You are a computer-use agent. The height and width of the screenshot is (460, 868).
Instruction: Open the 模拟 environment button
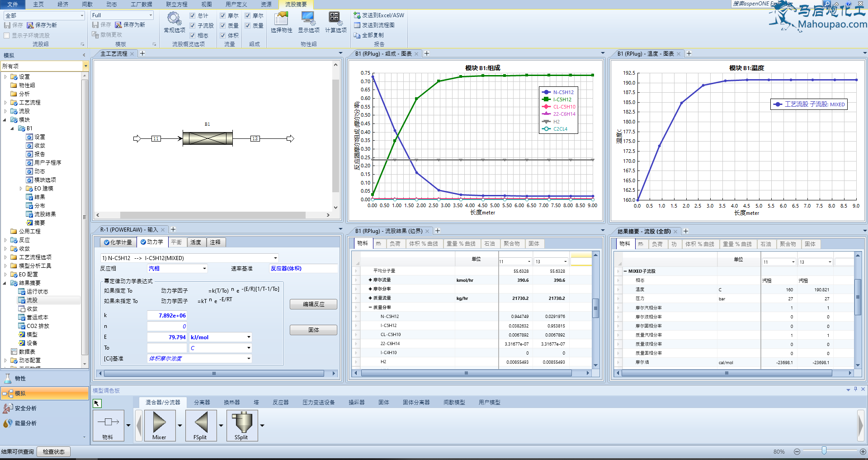point(44,394)
